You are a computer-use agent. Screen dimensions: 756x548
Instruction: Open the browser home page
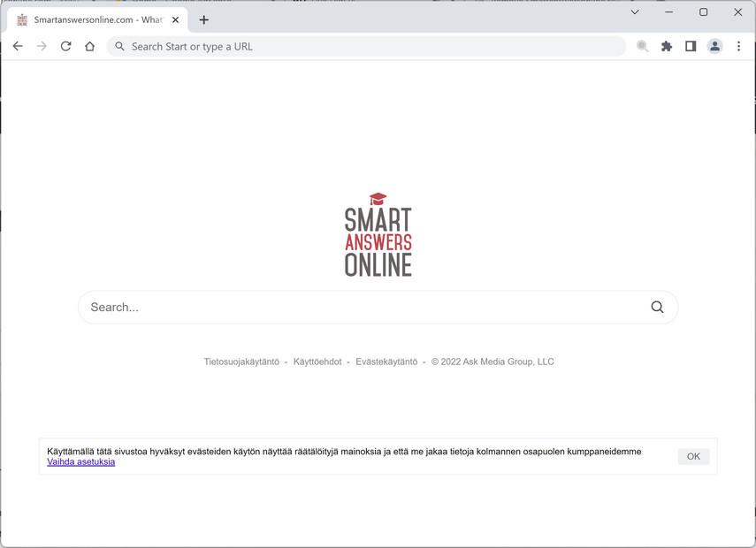(89, 46)
